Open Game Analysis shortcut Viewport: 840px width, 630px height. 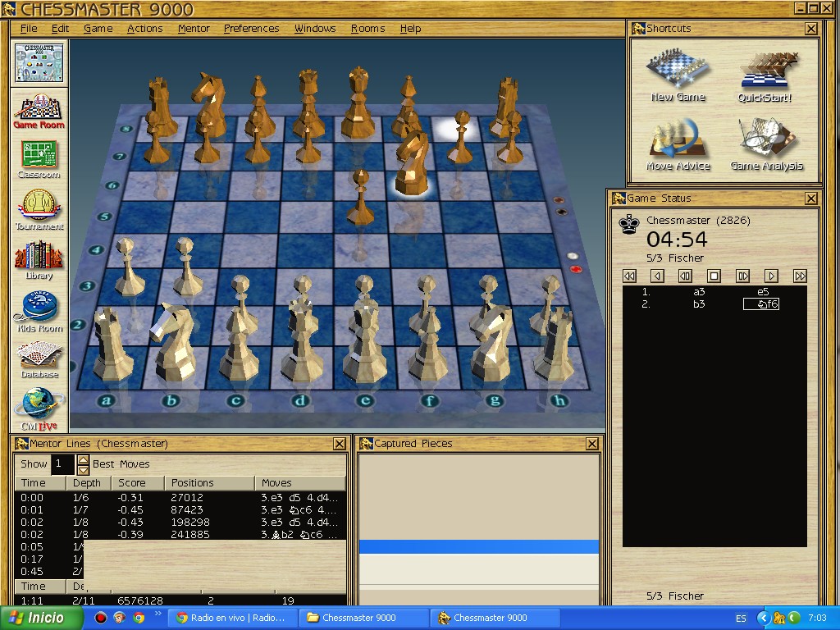767,144
